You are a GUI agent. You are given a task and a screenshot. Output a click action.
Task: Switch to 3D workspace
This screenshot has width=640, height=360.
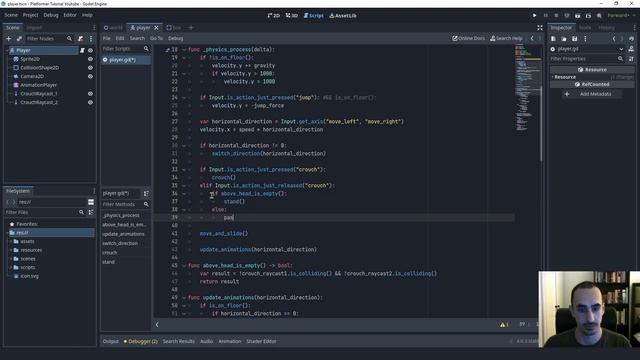[x=291, y=16]
